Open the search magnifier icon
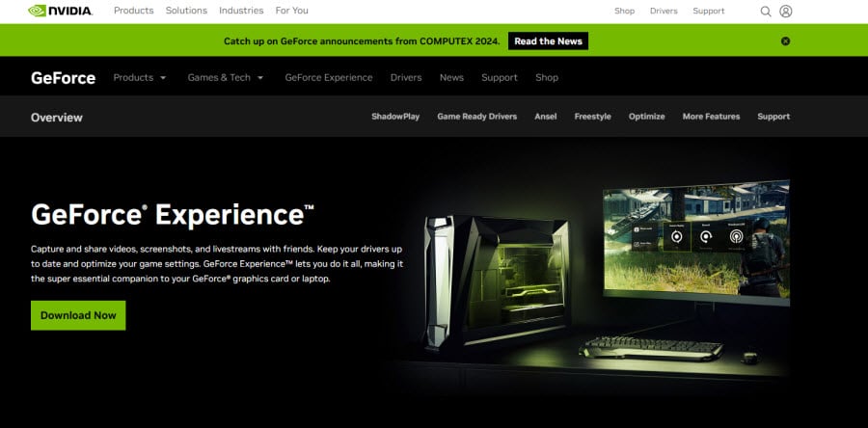Screen dimensions: 868x428 point(766,11)
